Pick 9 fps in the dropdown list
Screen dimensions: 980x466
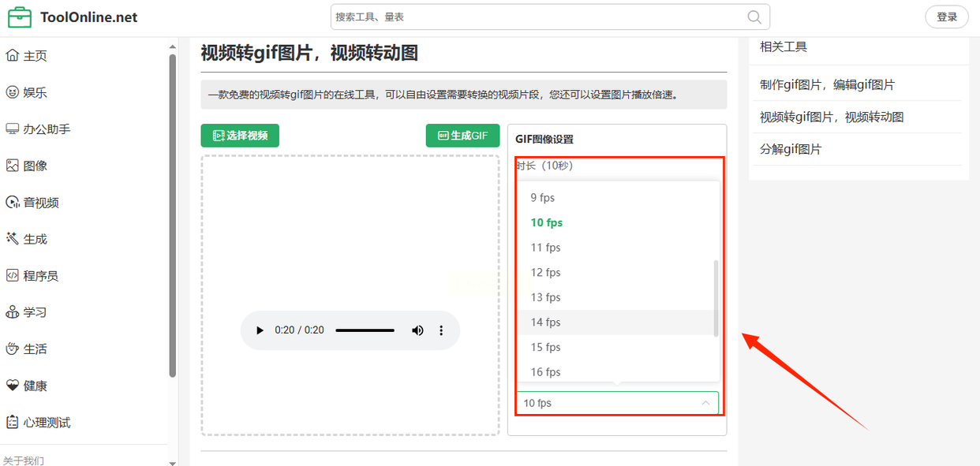click(x=617, y=198)
